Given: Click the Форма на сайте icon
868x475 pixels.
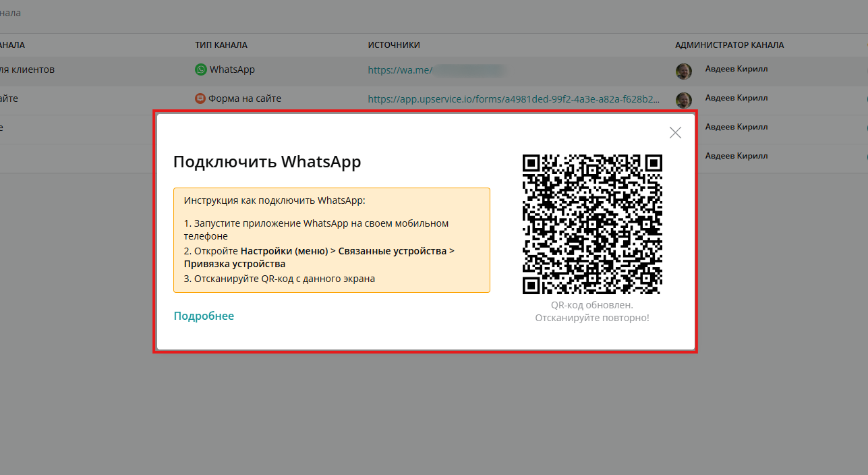Looking at the screenshot, I should [x=200, y=99].
